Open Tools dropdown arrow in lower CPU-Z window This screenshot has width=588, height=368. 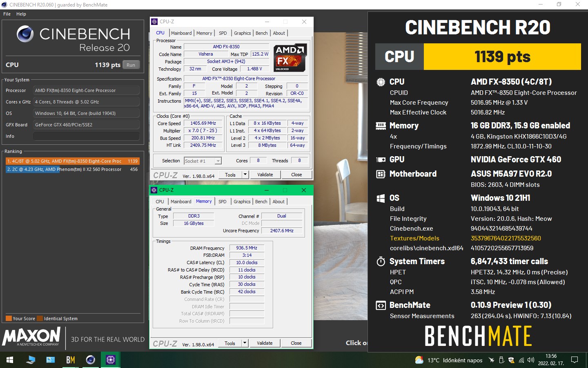tap(245, 343)
